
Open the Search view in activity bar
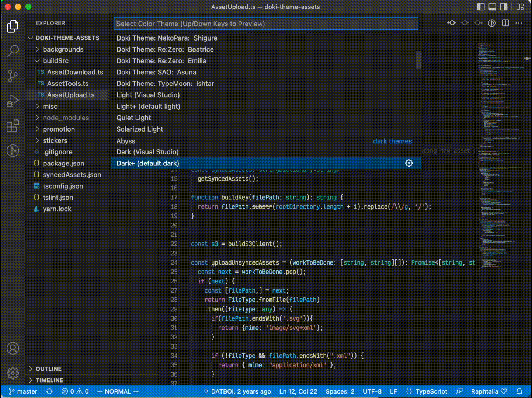[x=13, y=51]
